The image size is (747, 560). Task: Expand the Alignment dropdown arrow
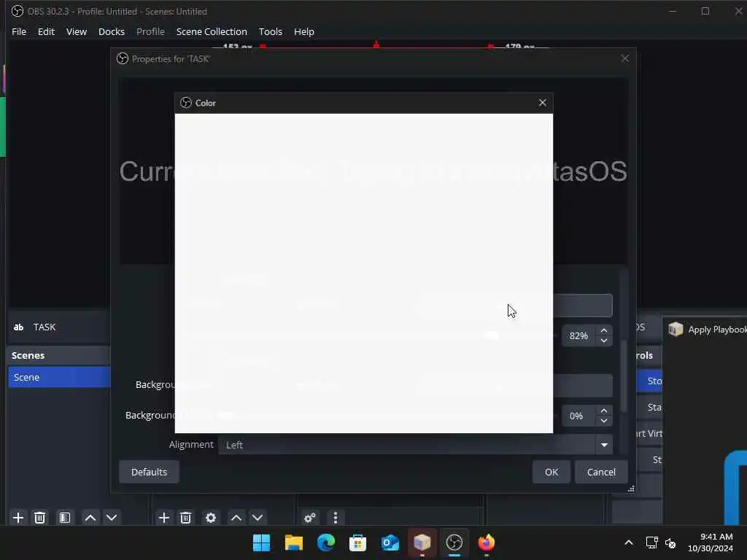click(x=604, y=445)
